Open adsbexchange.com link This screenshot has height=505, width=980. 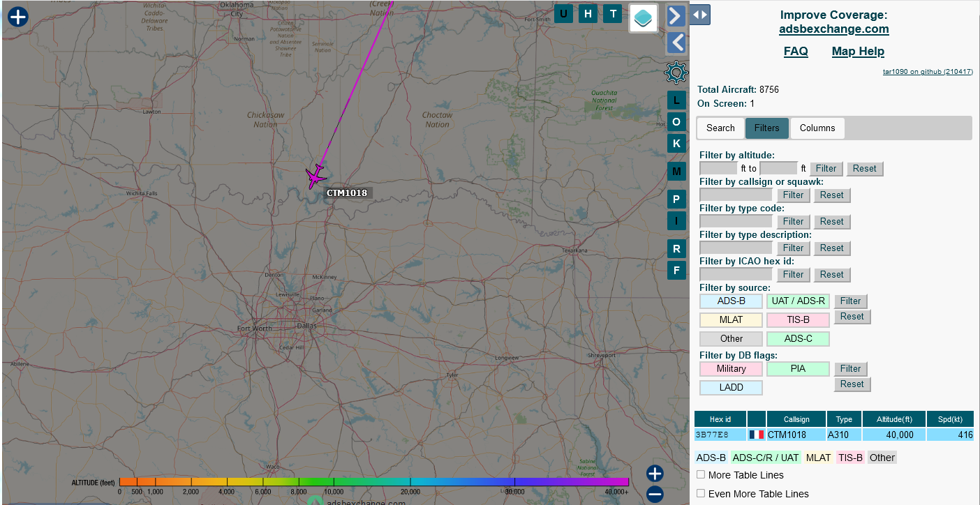pos(834,29)
